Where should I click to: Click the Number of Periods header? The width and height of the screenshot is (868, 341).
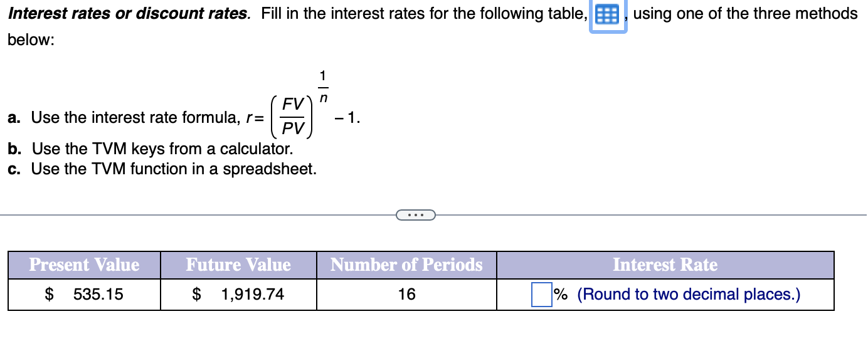(x=406, y=265)
